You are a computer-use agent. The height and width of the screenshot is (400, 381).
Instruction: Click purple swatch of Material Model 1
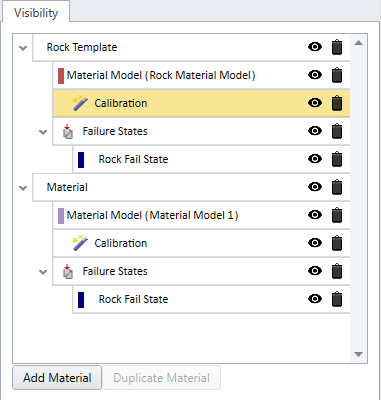[x=61, y=216]
